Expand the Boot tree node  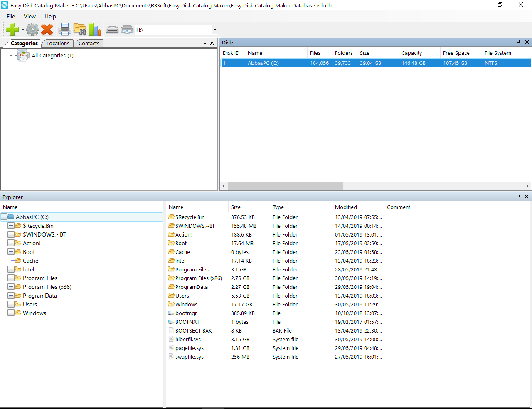[11, 252]
